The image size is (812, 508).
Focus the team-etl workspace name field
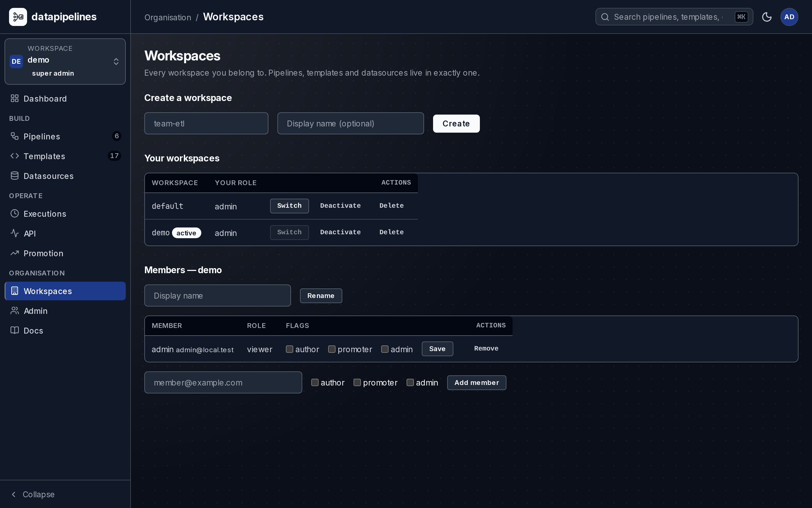pos(206,123)
